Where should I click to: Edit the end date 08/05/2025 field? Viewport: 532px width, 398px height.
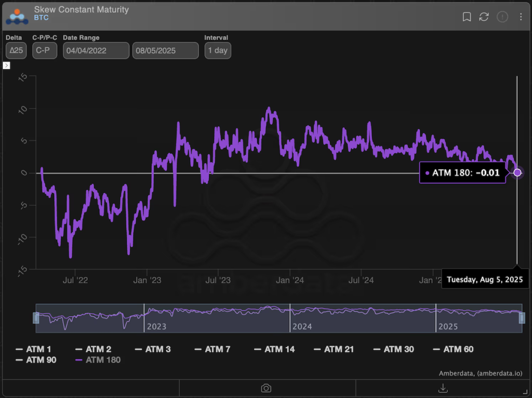point(165,50)
